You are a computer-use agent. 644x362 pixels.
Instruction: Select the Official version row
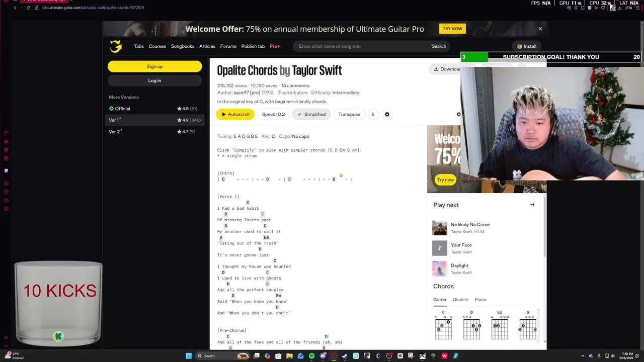154,109
